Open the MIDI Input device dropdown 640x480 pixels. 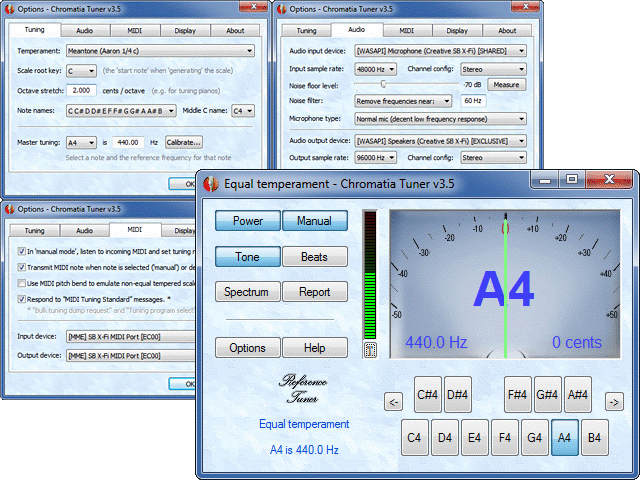[131, 337]
